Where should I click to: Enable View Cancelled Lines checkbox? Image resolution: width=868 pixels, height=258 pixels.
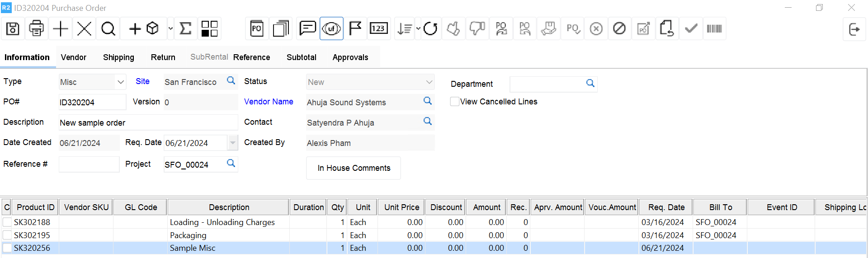tap(455, 102)
